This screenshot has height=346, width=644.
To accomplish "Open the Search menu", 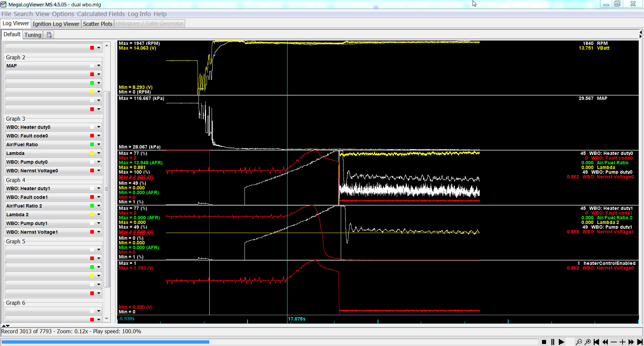I will (x=23, y=14).
